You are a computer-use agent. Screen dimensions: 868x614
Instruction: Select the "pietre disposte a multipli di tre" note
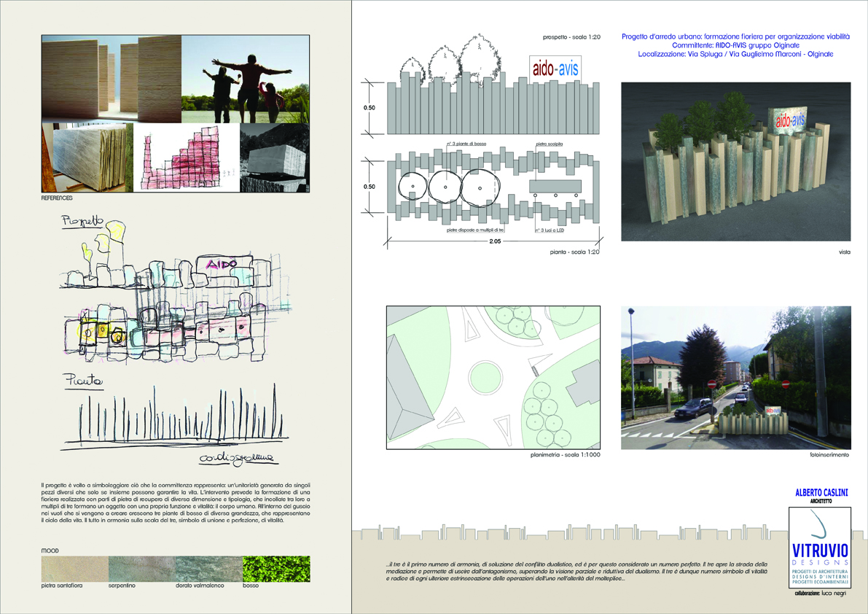pyautogui.click(x=475, y=230)
